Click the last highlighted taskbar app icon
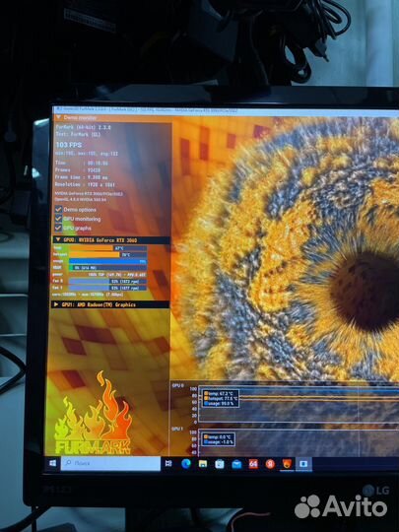This screenshot has width=399, height=532. [303, 464]
